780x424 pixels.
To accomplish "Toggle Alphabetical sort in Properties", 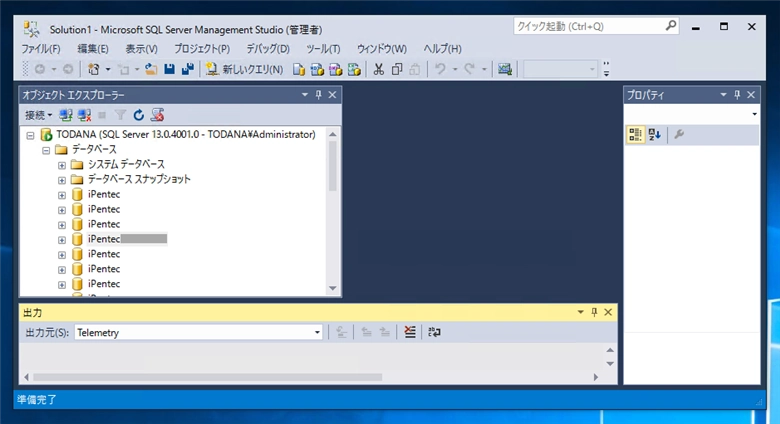I will pos(654,134).
